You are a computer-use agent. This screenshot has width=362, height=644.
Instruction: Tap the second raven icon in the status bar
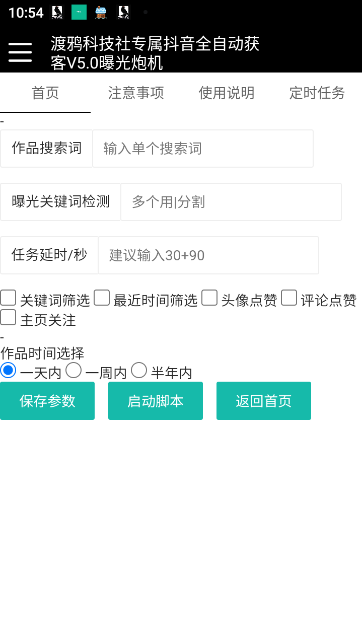point(124,11)
